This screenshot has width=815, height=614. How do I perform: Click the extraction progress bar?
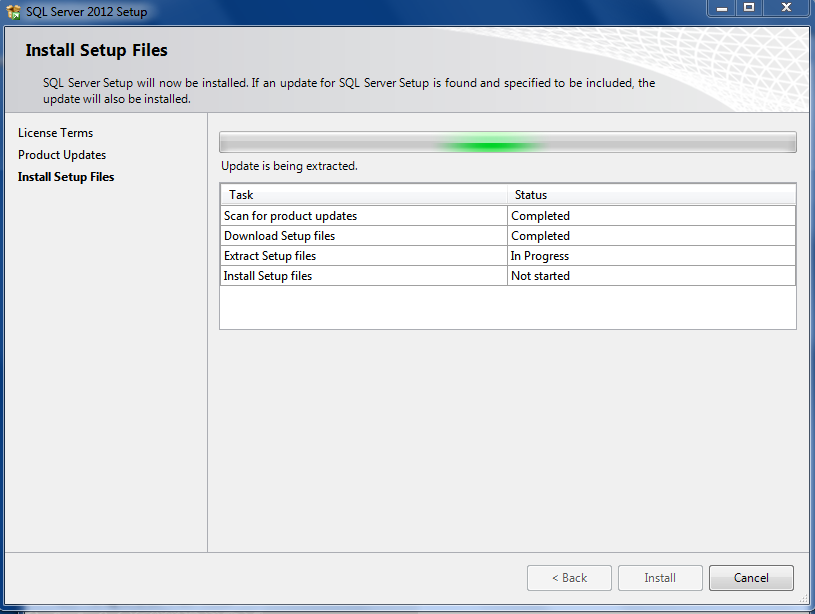508,142
